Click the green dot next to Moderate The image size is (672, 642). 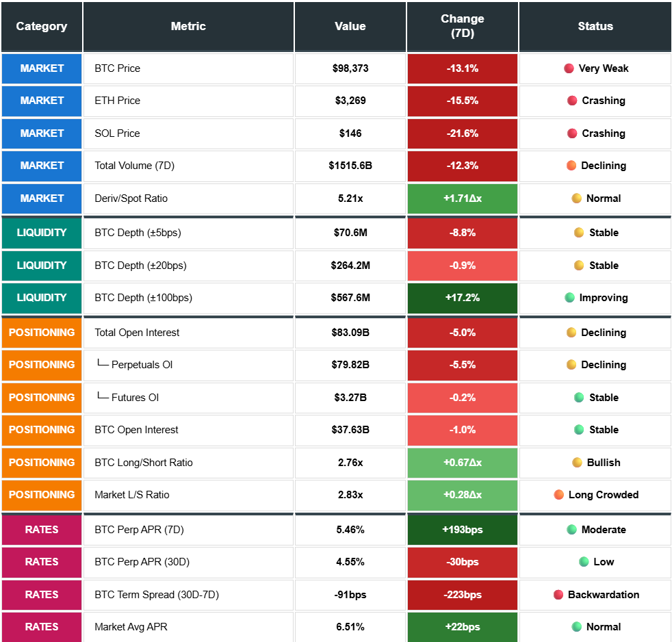coord(571,530)
